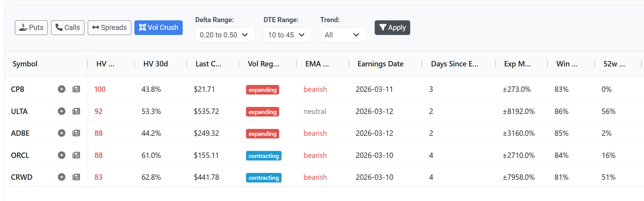Viewport: 644px width, 201px height.
Task: Switch to the Spreads screener tab
Action: tap(110, 28)
